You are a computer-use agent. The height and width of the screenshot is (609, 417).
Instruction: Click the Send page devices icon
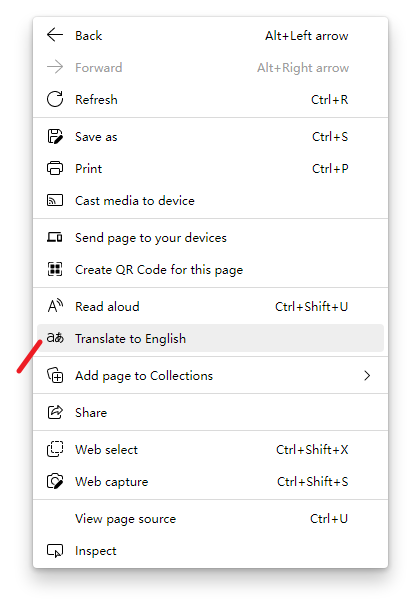point(55,237)
